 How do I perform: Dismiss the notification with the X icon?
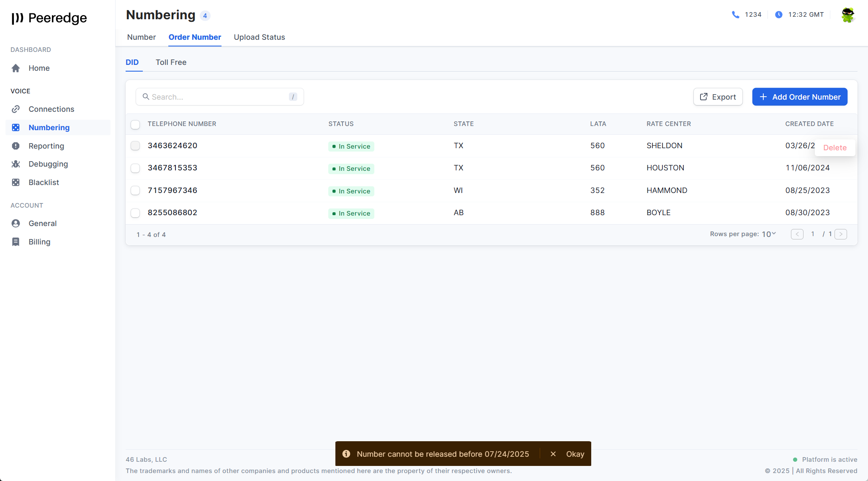(553, 454)
